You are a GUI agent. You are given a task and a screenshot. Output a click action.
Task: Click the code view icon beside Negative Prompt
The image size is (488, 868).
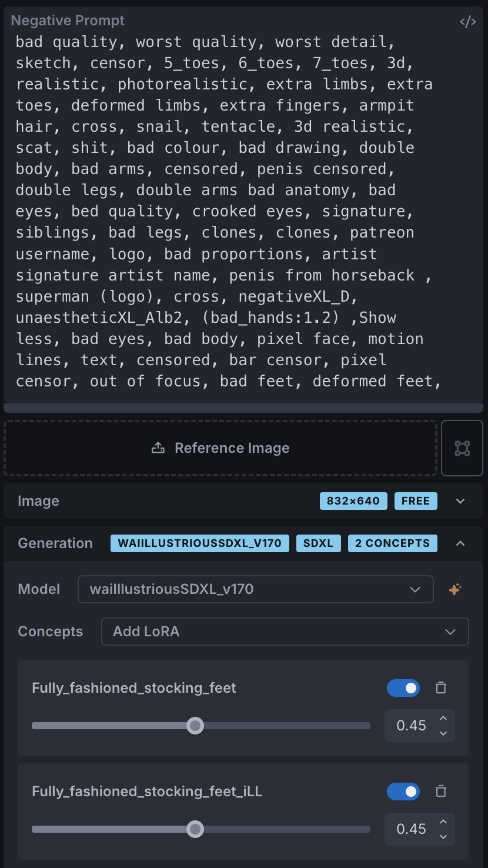click(467, 22)
